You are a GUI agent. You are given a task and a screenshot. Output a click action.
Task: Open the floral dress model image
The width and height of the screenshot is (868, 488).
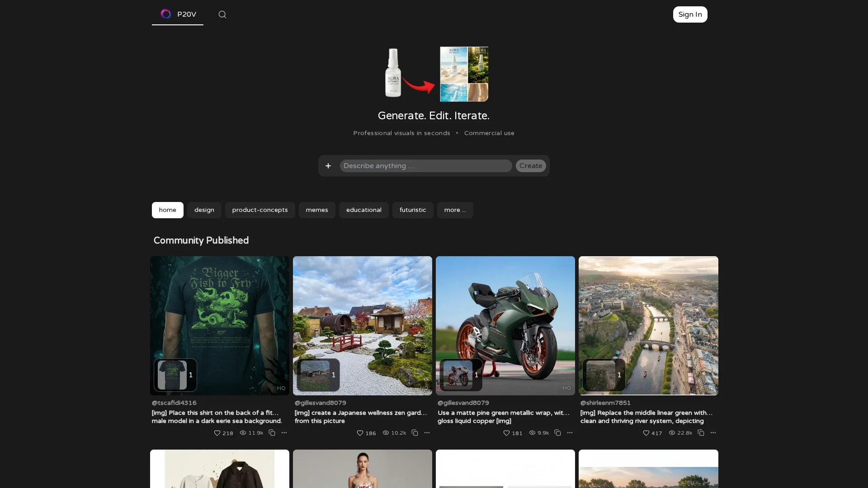tap(363, 469)
